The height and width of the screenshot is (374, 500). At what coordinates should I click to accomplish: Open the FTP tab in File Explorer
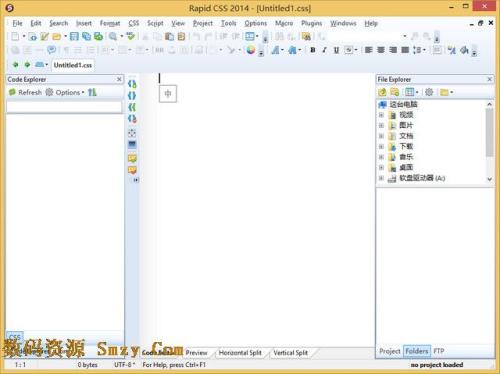click(439, 351)
